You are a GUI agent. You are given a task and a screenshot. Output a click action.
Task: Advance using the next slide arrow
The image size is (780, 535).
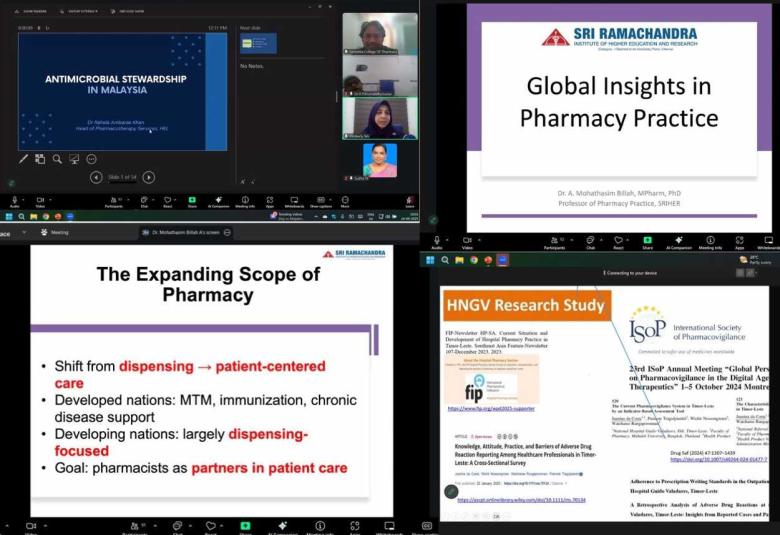[x=149, y=177]
